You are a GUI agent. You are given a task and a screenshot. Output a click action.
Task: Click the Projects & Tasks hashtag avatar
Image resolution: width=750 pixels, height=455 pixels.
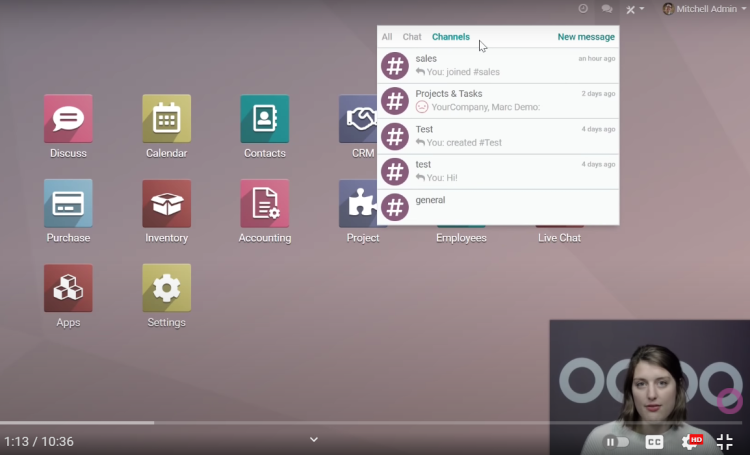click(395, 101)
